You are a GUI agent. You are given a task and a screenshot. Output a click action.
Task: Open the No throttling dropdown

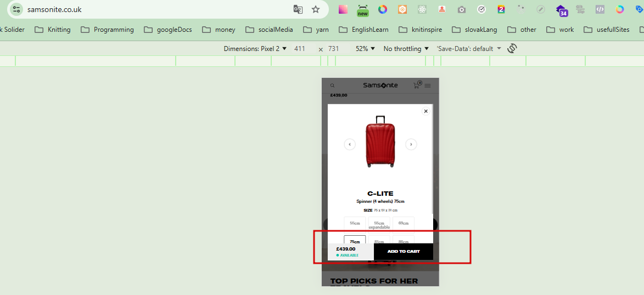click(x=406, y=48)
